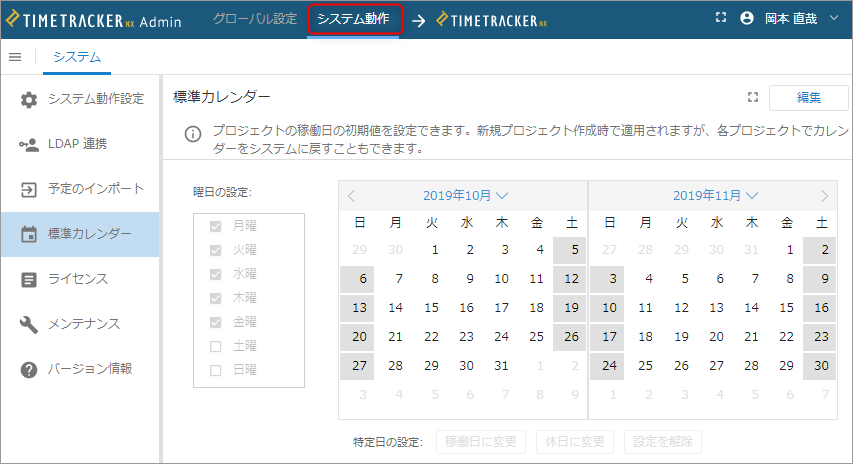Click the 稼働日に変更 button
The height and width of the screenshot is (464, 853).
480,442
